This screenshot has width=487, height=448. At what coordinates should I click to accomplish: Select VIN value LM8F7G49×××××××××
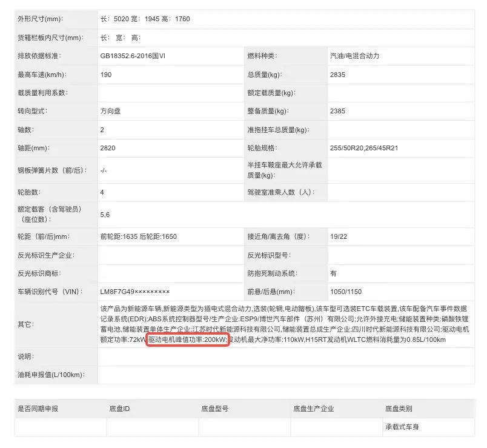click(x=135, y=292)
